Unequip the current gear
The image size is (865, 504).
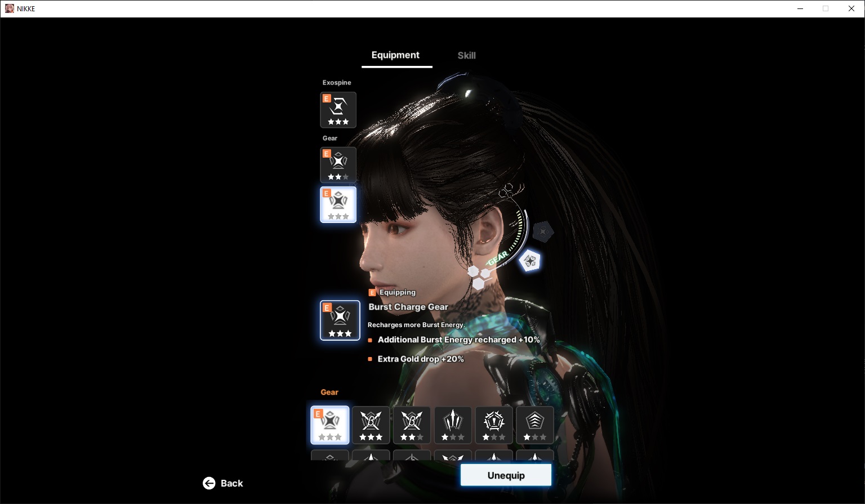tap(506, 475)
